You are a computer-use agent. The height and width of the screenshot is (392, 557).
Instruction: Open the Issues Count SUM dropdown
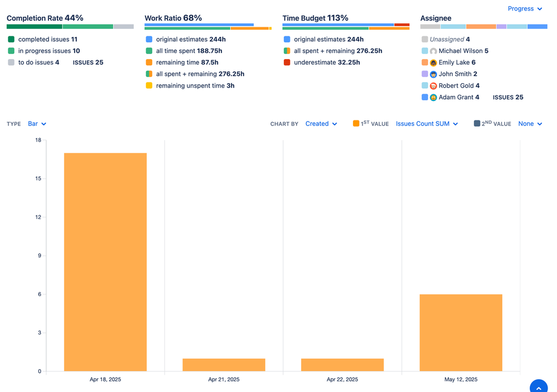point(427,124)
